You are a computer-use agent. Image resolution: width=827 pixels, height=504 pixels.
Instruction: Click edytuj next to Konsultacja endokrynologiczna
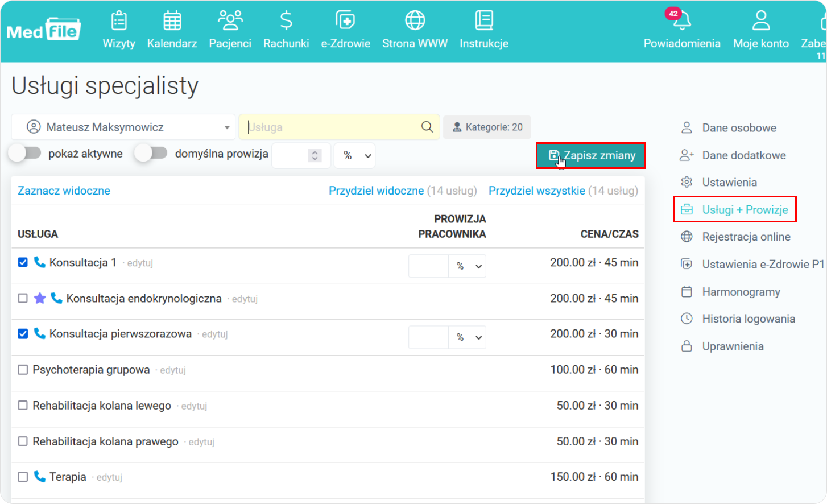click(x=245, y=299)
